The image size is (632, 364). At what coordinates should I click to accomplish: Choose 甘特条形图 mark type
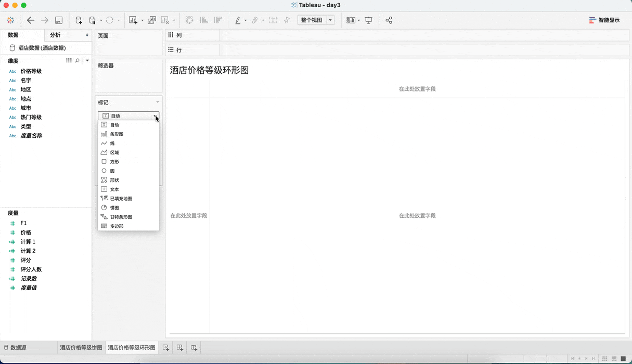coord(128,217)
